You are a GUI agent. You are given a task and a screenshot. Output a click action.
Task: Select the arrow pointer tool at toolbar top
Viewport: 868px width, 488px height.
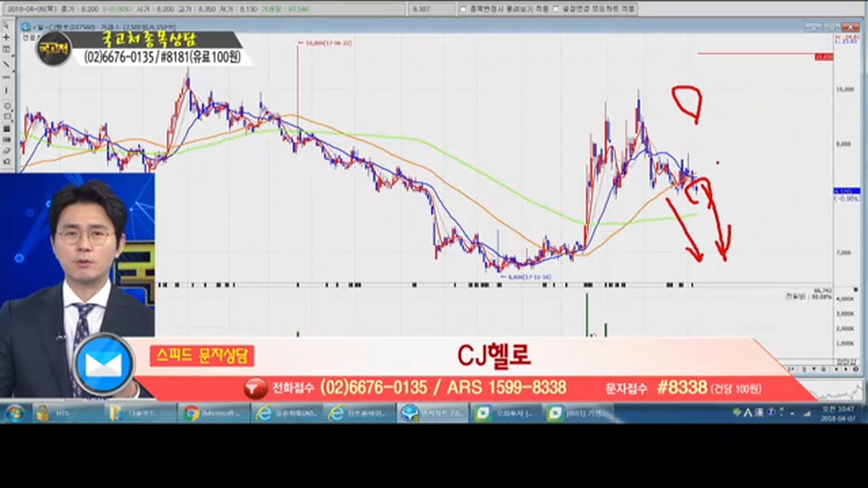click(7, 25)
